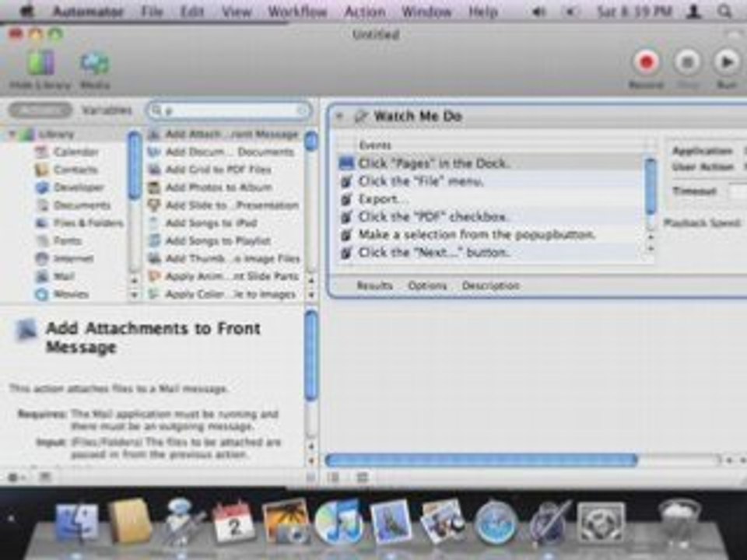Select Add Photos to Album action
The image size is (747, 560).
(x=224, y=187)
